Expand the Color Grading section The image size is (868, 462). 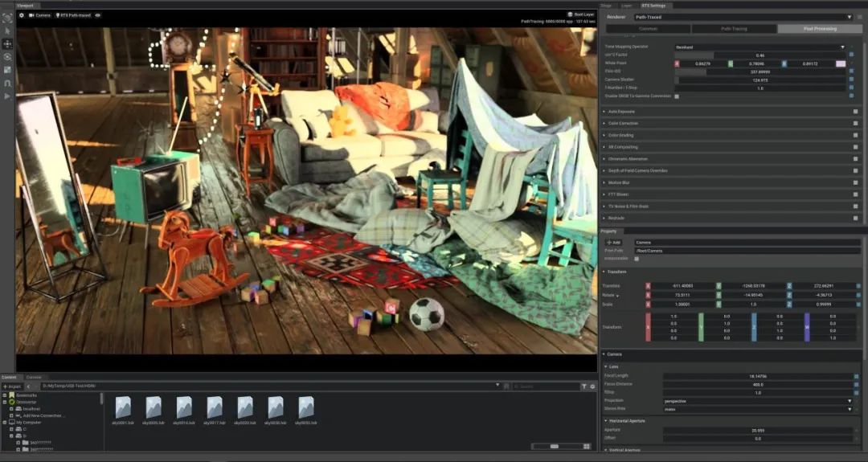(x=622, y=135)
